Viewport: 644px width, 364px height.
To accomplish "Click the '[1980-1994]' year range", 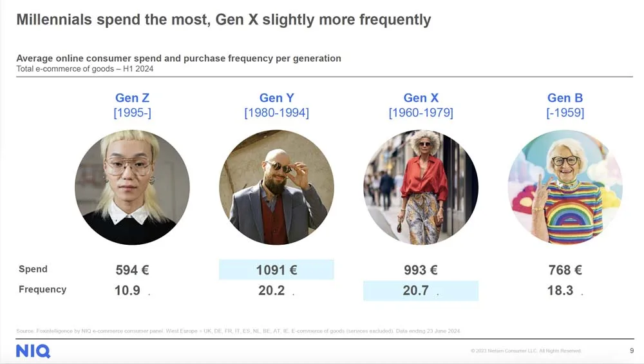I will point(276,113).
